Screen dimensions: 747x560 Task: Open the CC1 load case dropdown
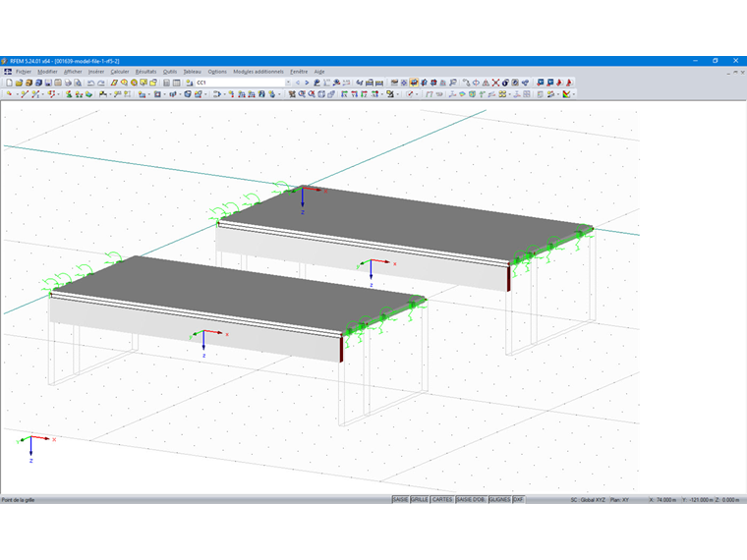coord(288,83)
